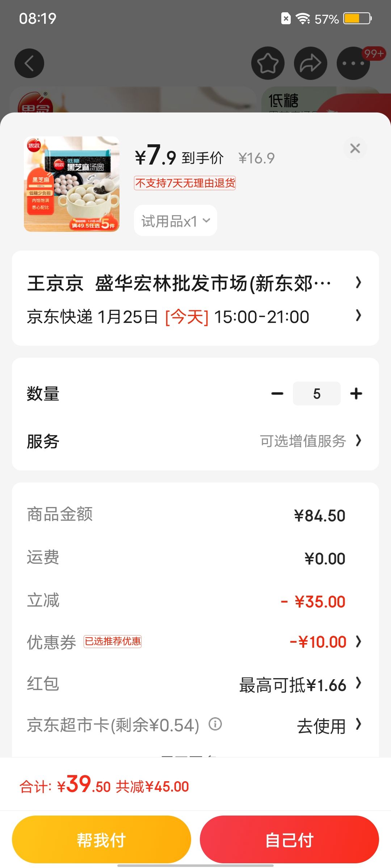Open address 王京京 盛华宏林批发市场

195,282
